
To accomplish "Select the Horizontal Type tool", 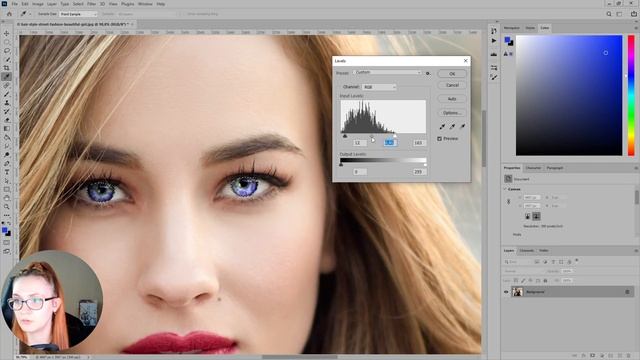I will click(7, 172).
